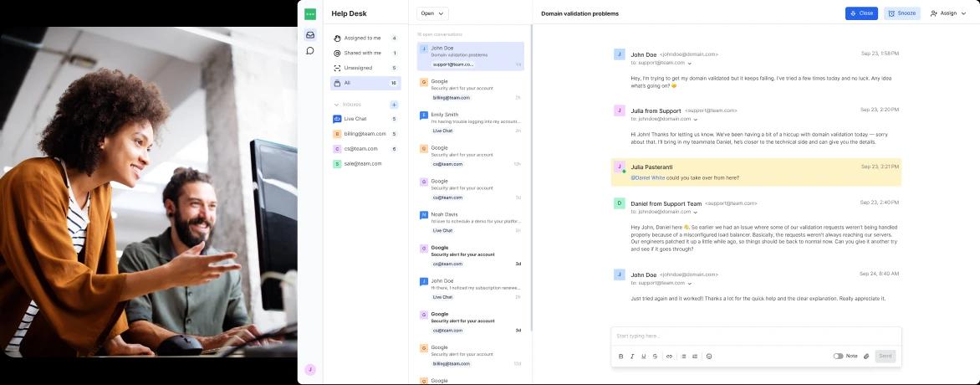Viewport: 980px width, 385px height.
Task: Expand recipient details under Julia from Support
Action: point(696,119)
